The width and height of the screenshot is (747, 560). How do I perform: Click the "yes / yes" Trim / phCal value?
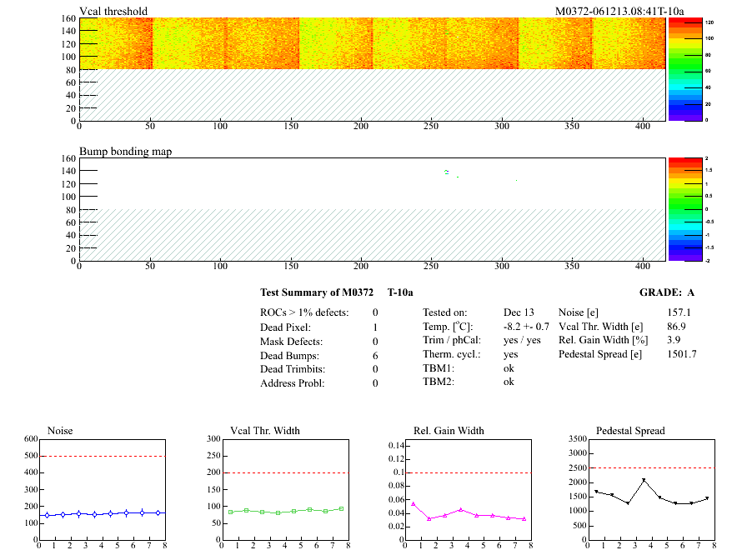pyautogui.click(x=522, y=340)
